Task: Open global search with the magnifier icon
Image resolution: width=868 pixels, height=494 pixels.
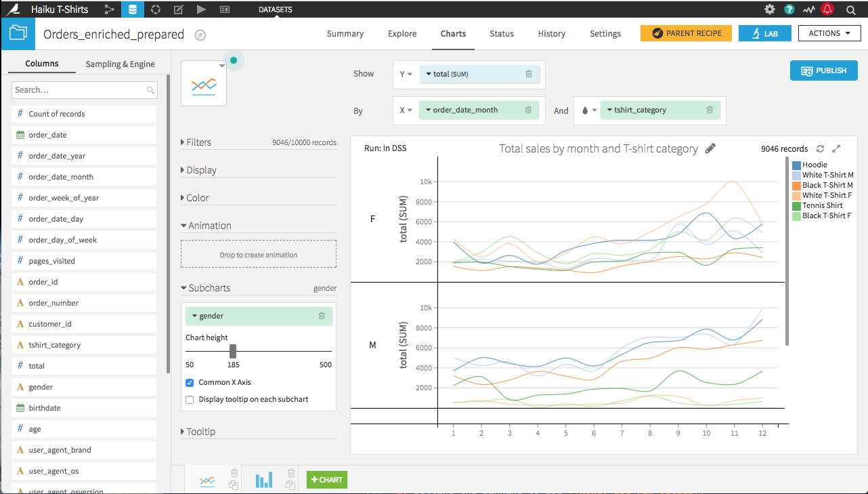Action: [850, 9]
